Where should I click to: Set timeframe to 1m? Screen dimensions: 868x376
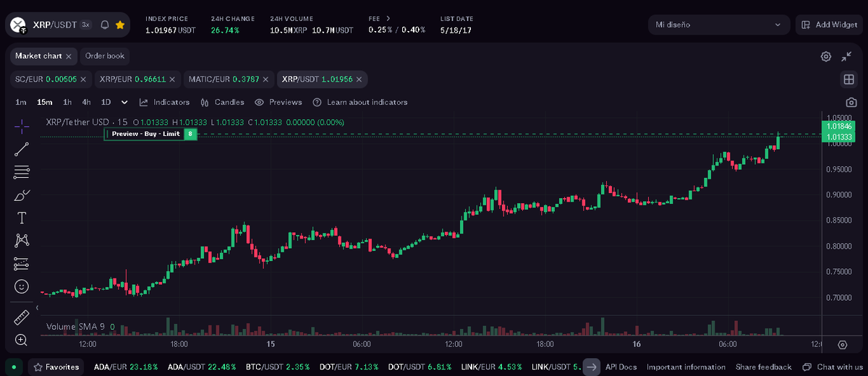(21, 102)
